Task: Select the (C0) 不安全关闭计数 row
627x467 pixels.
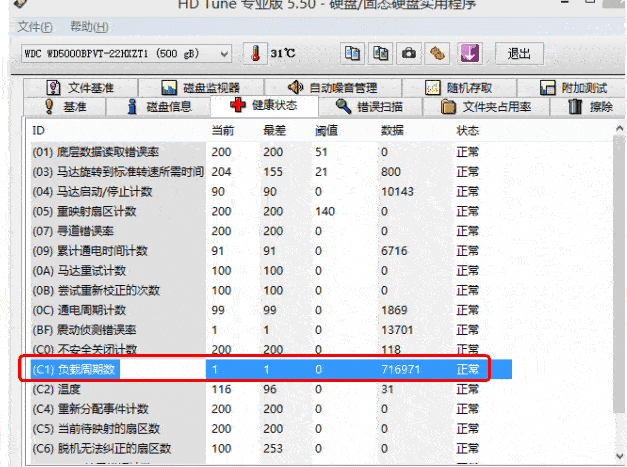Action: [271, 349]
